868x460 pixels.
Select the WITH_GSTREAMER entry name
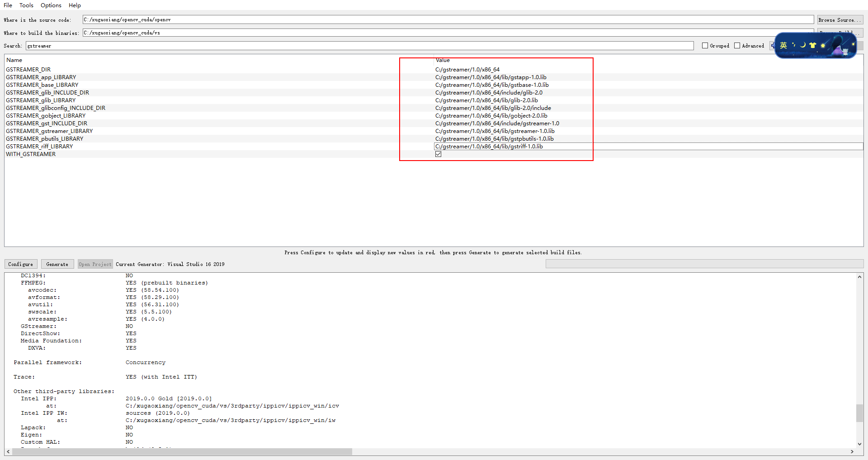click(x=31, y=154)
